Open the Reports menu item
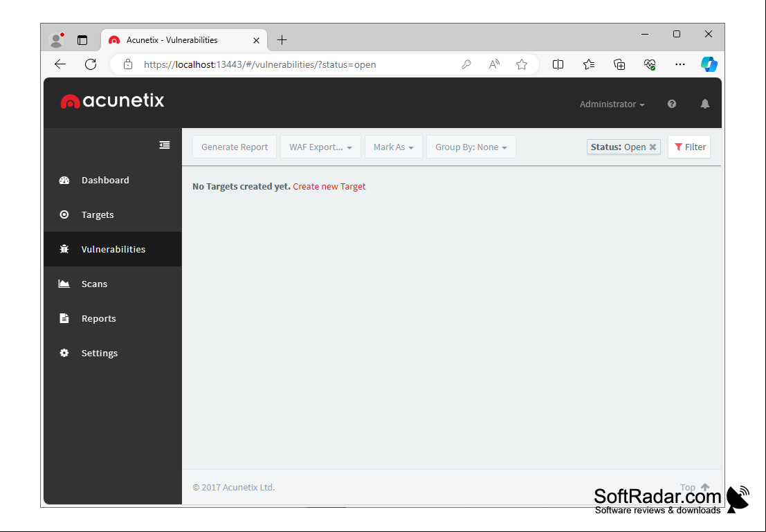 coord(112,318)
